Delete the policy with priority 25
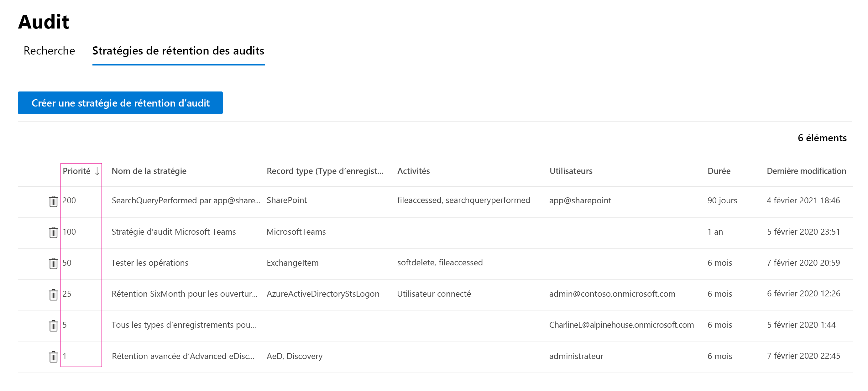 pos(53,294)
